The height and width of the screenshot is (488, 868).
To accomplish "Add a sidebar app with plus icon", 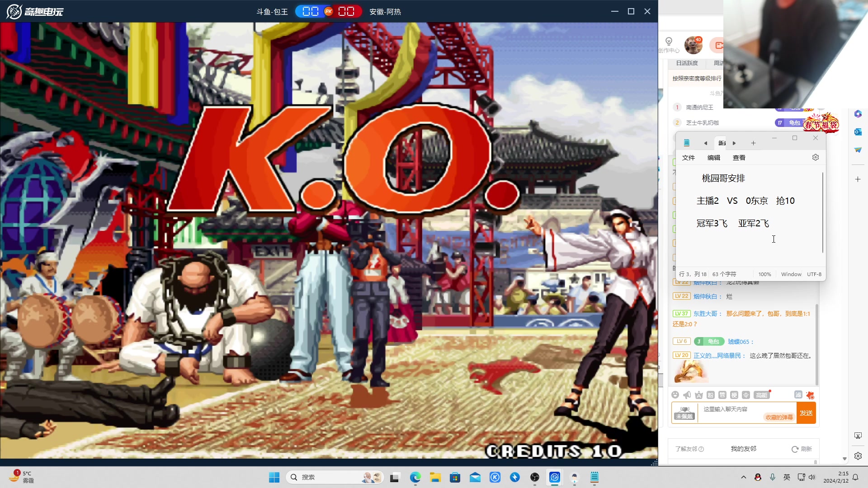I will 858,179.
